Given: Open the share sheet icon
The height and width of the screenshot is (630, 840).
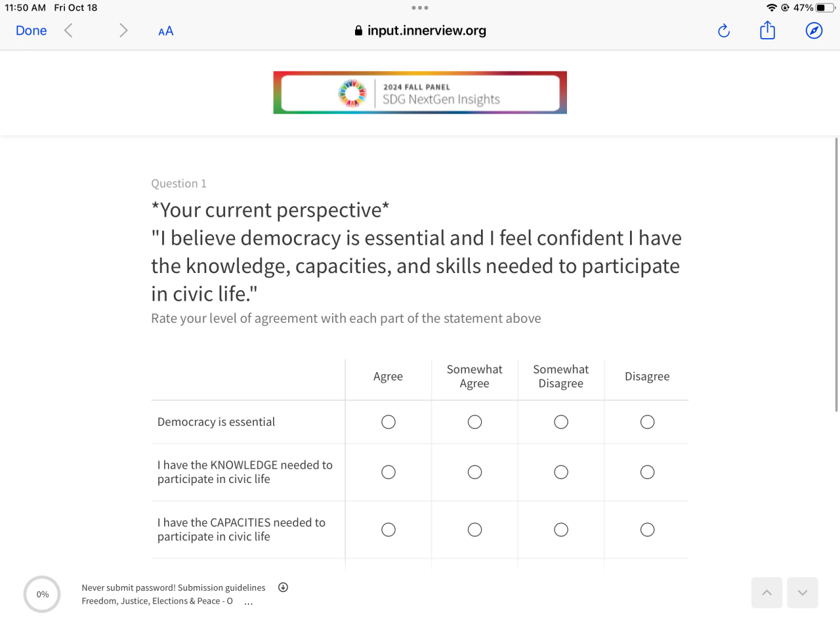Looking at the screenshot, I should pyautogui.click(x=767, y=31).
